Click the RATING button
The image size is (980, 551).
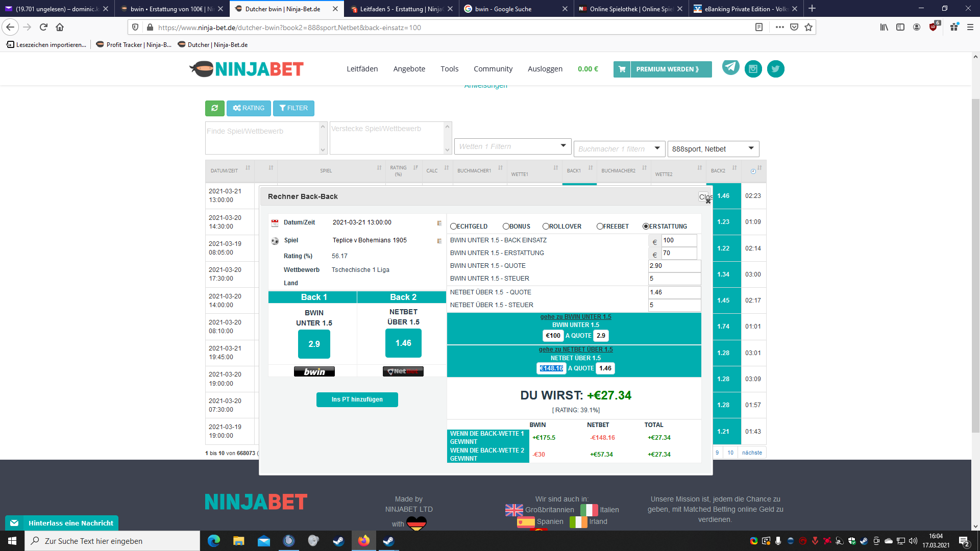point(249,108)
